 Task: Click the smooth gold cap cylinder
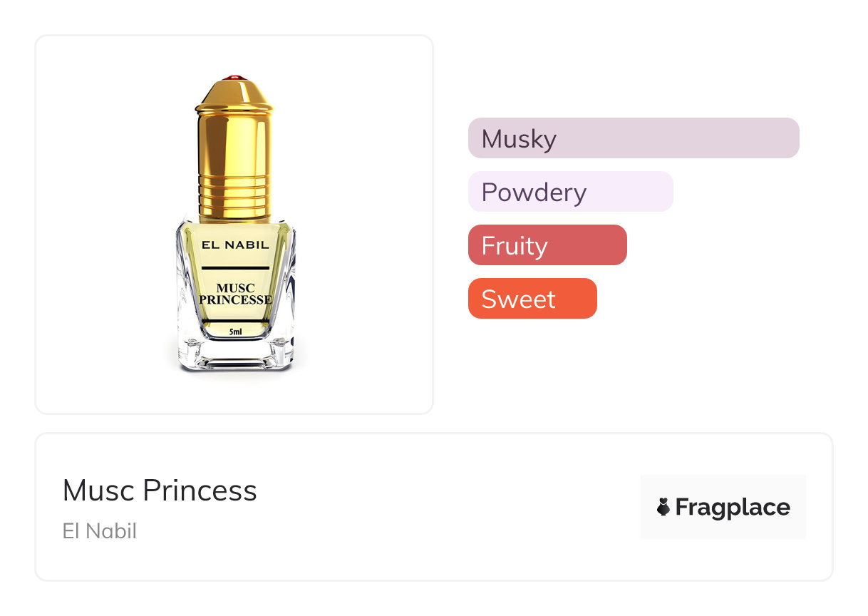coord(234,146)
